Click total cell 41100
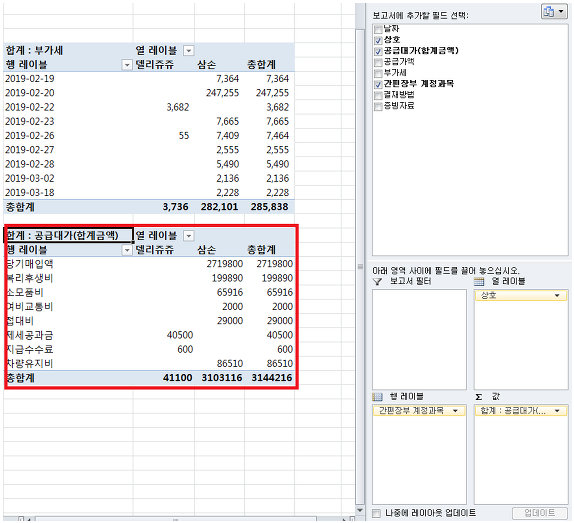The image size is (574, 523). (x=178, y=378)
